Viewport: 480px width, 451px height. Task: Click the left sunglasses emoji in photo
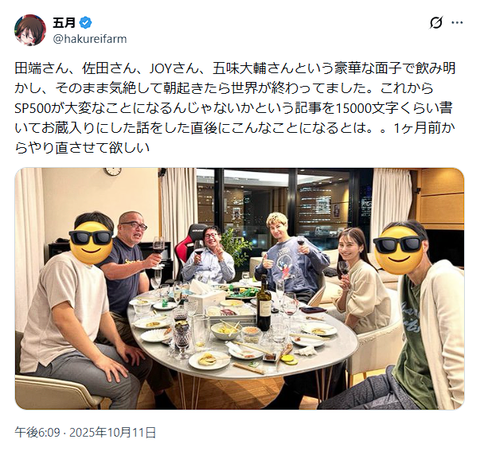91,242
